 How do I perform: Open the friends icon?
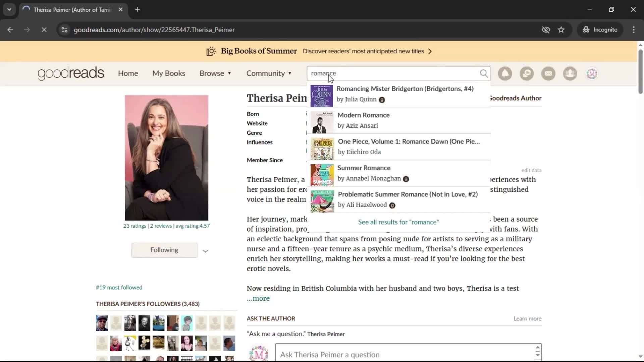coord(570,73)
